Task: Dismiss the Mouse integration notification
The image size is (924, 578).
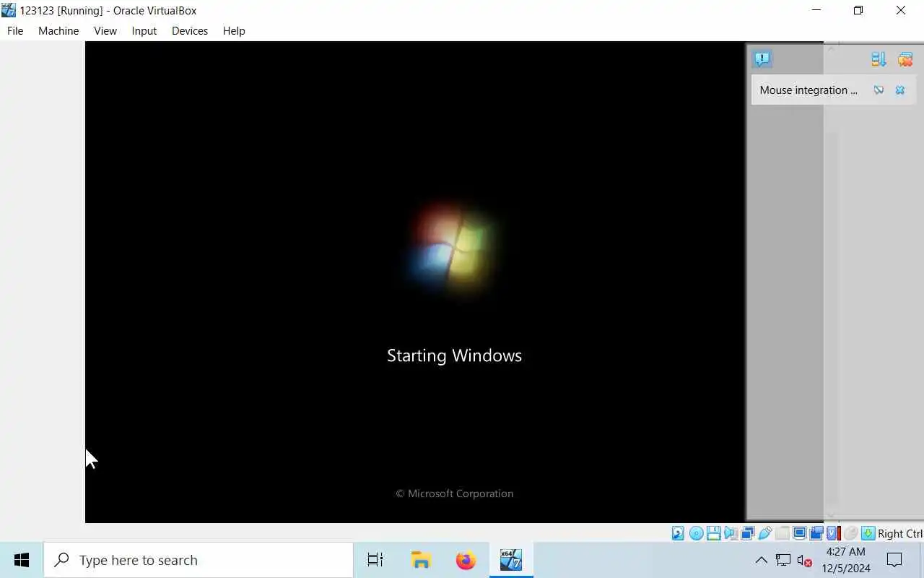Action: click(900, 90)
